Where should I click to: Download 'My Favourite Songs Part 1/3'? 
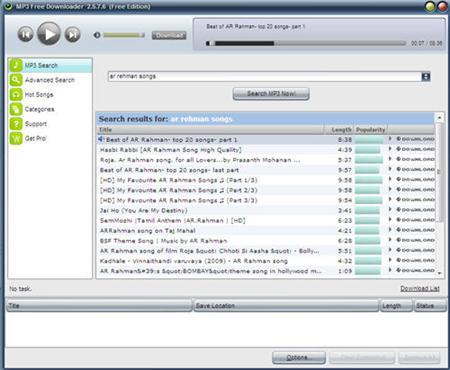415,180
